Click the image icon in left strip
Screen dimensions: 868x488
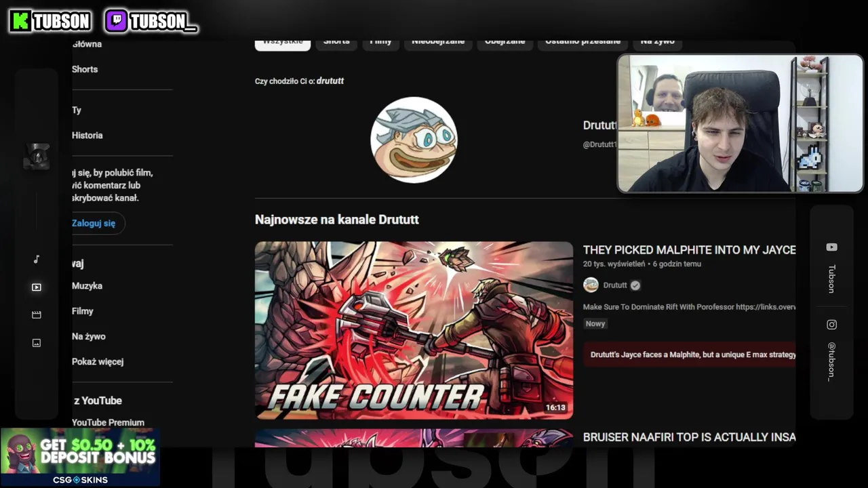pos(37,343)
